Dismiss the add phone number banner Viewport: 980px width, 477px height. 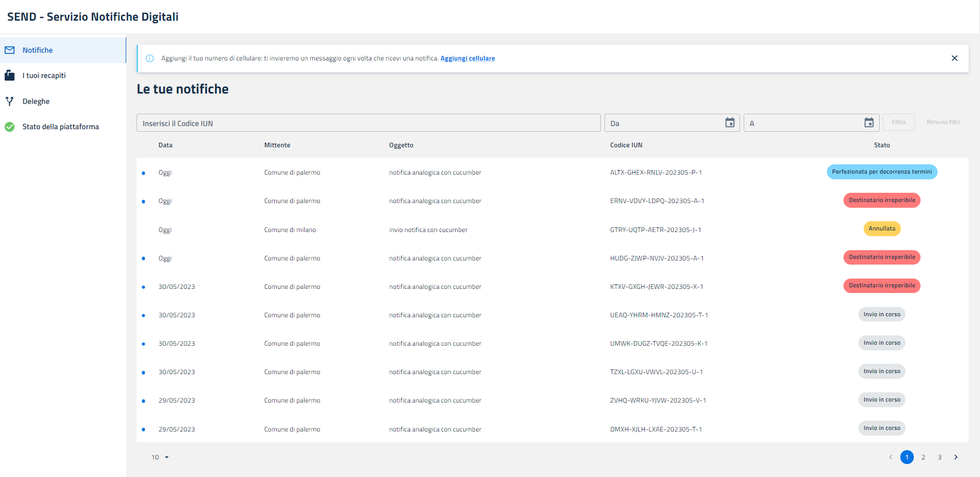click(954, 58)
